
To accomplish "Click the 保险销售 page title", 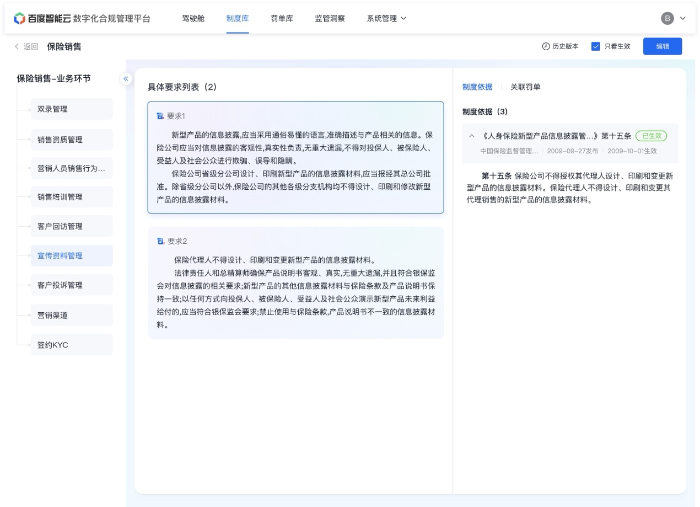I will click(64, 46).
